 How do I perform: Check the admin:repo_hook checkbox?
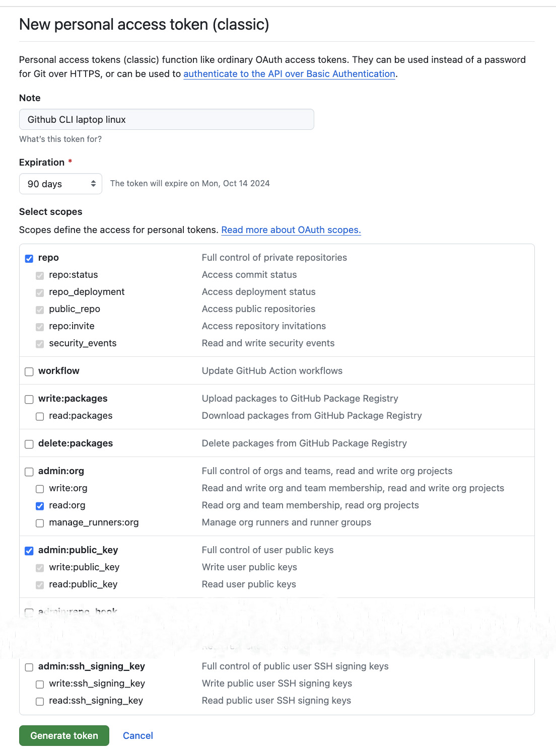click(x=29, y=612)
